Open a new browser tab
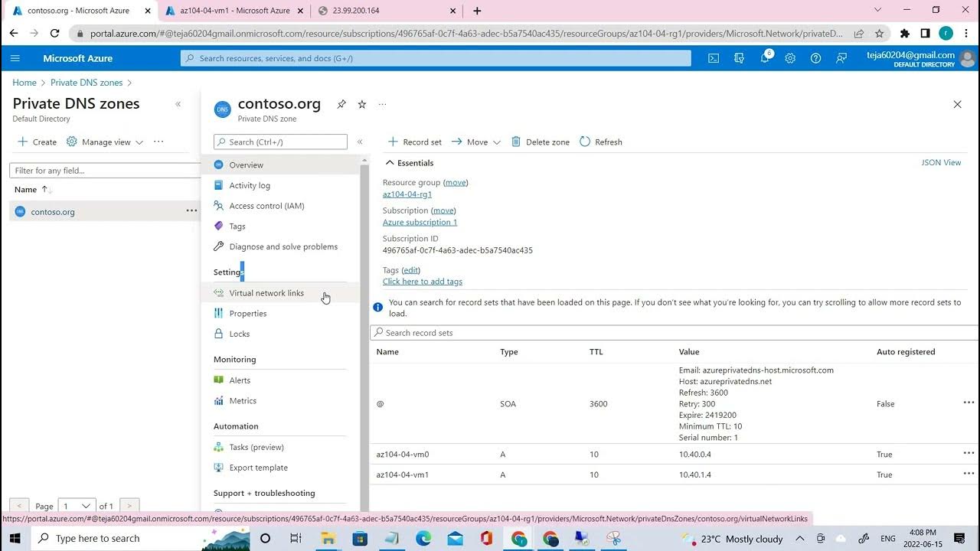 click(477, 11)
